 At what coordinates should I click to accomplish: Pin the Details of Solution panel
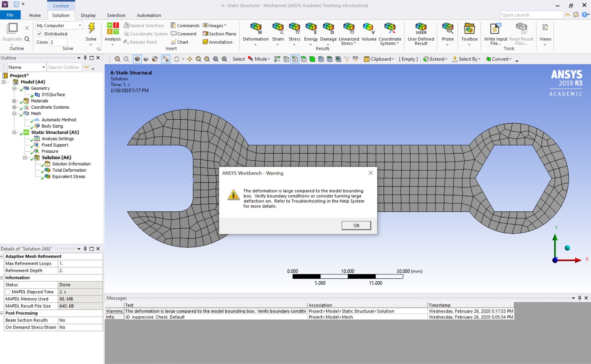tap(85, 249)
